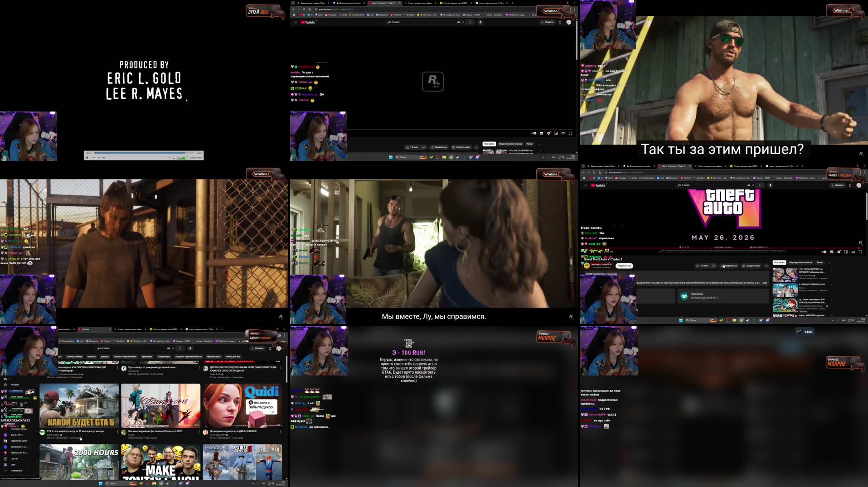Toggle autoplay switch in May 26 2026 screenshot
868x487 pixels.
[x=824, y=252]
